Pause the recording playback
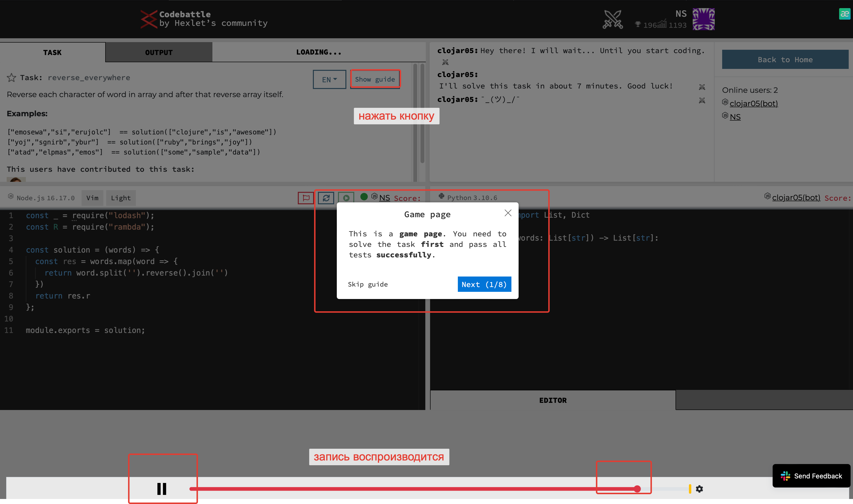 162,489
